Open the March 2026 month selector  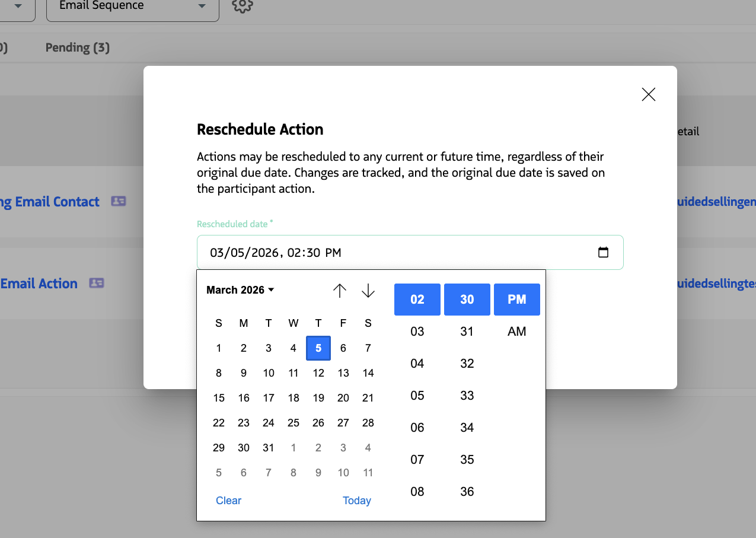tap(240, 290)
